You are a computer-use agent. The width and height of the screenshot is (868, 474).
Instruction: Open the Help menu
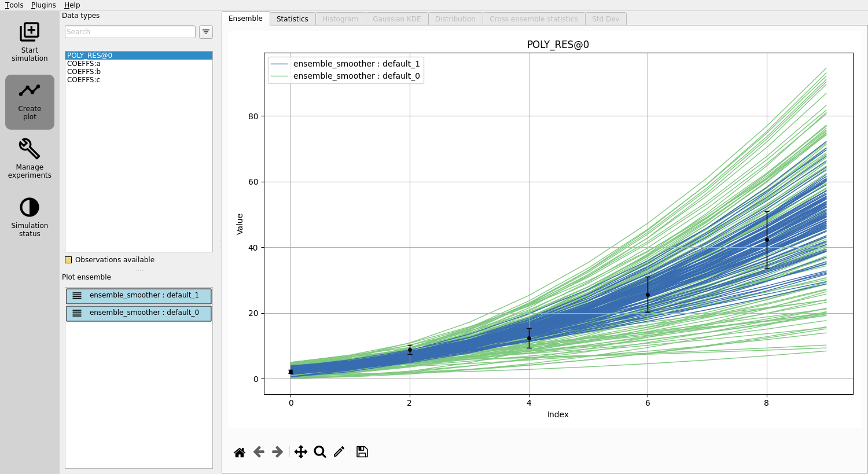(x=72, y=5)
